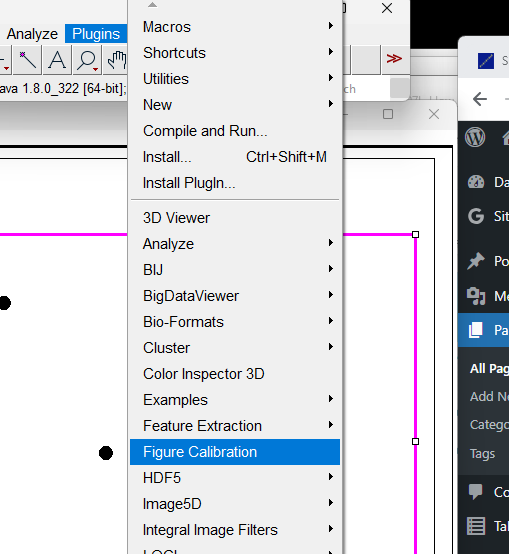Expand the Macros submenu

pyautogui.click(x=235, y=27)
